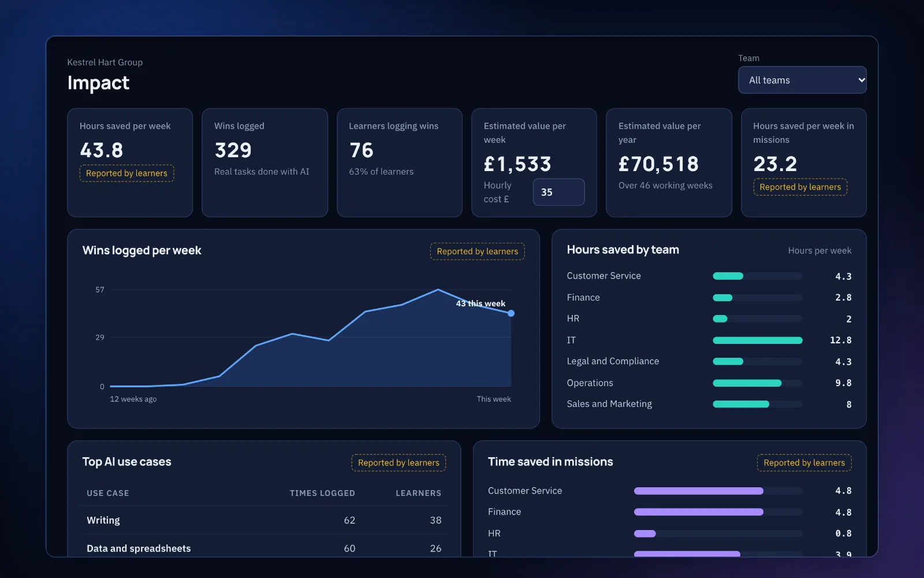Click the 12 weeks ago axis label

[133, 399]
